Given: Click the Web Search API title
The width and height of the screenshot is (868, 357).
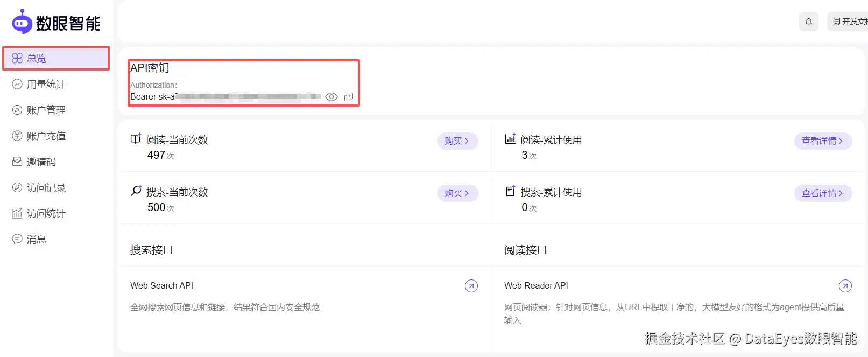Looking at the screenshot, I should coord(161,286).
